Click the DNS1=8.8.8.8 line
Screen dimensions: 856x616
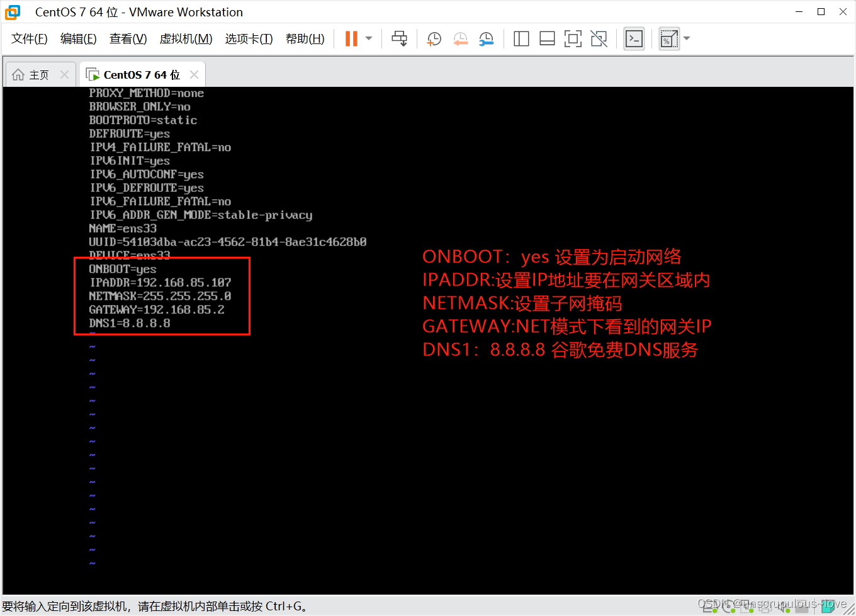(x=130, y=323)
